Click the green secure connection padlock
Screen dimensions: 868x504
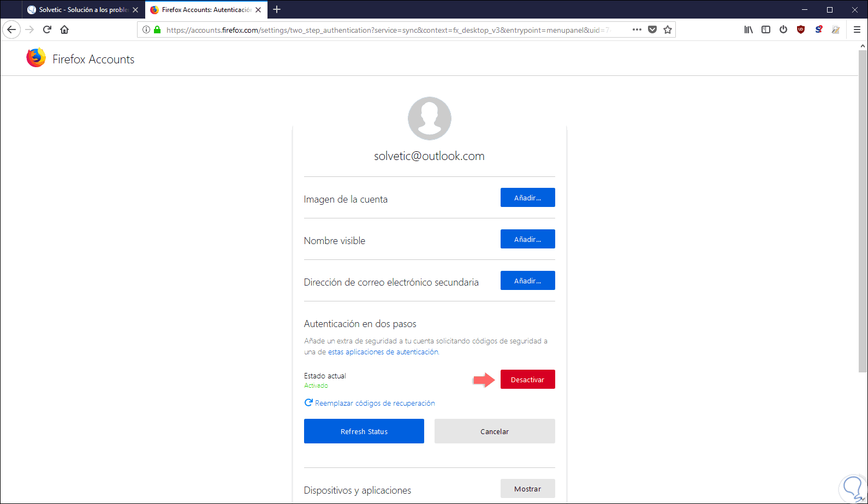(x=157, y=30)
